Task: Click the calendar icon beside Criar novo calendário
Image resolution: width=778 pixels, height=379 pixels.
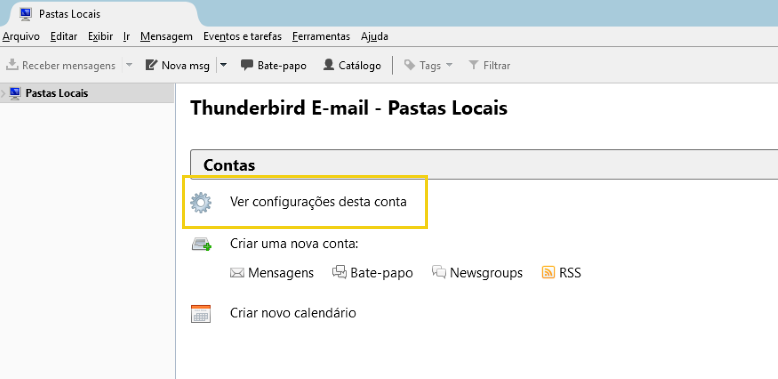Action: [x=201, y=314]
